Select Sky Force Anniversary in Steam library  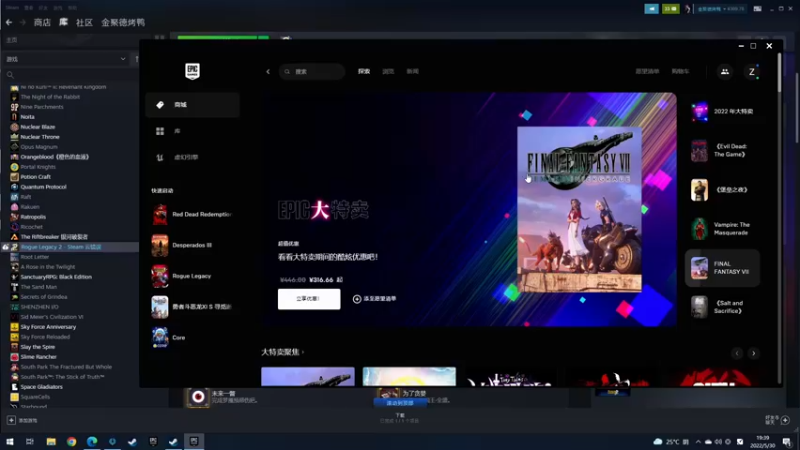tap(48, 327)
